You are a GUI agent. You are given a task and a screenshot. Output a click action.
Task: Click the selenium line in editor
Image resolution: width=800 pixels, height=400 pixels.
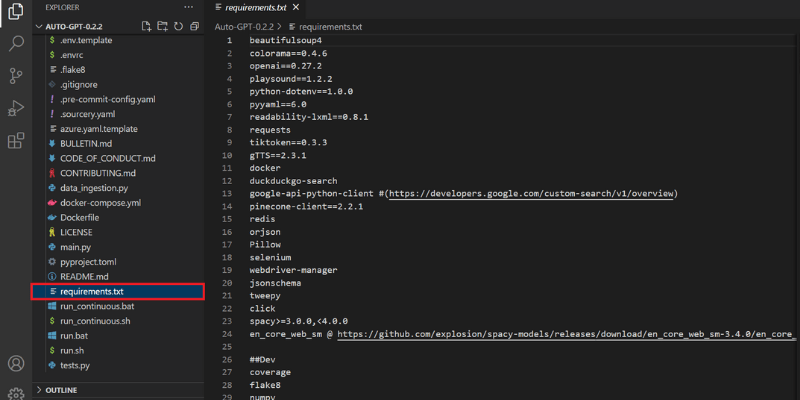coord(270,258)
